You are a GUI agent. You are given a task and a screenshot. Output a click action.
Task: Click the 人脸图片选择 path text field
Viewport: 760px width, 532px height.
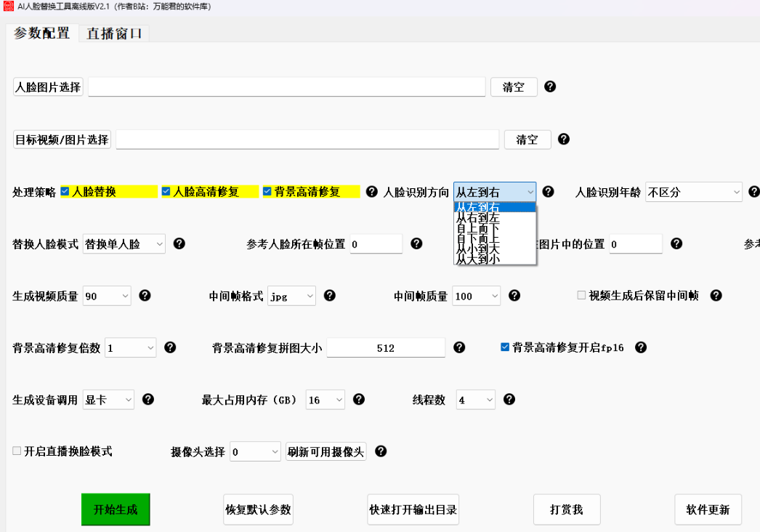(x=286, y=87)
